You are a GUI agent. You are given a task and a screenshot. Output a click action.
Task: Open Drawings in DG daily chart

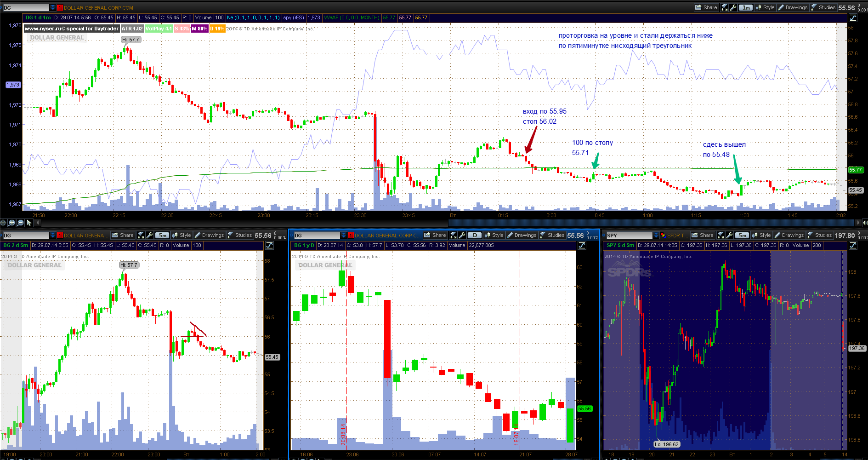522,235
